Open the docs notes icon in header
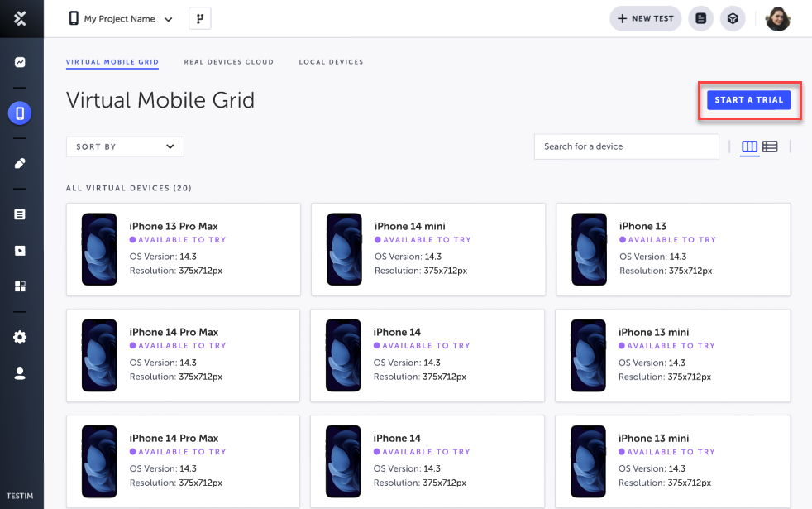 (700, 19)
